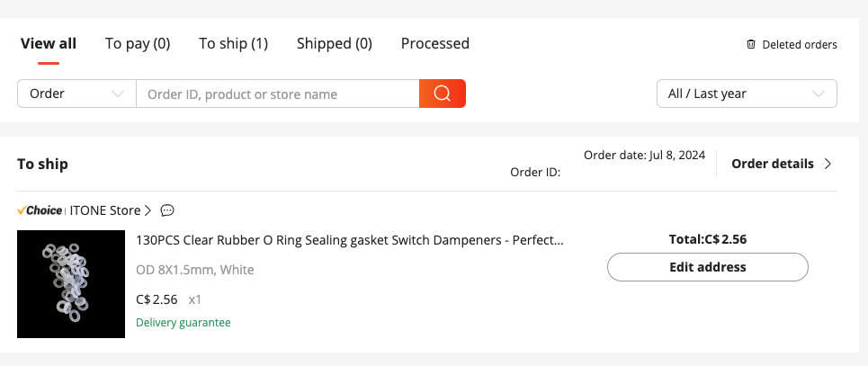Click the Edit address button
This screenshot has height=366, width=868.
(x=707, y=267)
